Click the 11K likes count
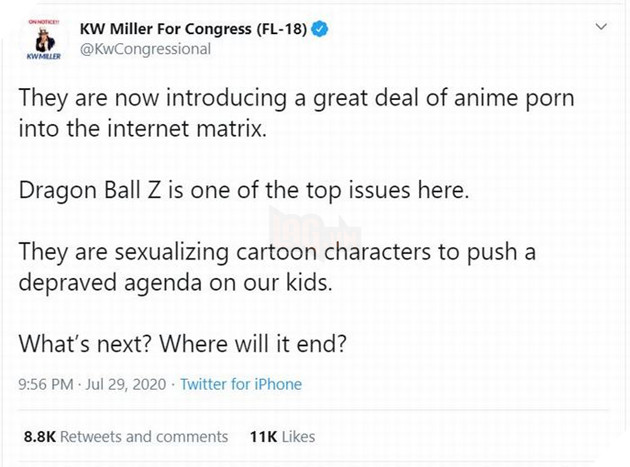This screenshot has height=467, width=630. pos(262,436)
